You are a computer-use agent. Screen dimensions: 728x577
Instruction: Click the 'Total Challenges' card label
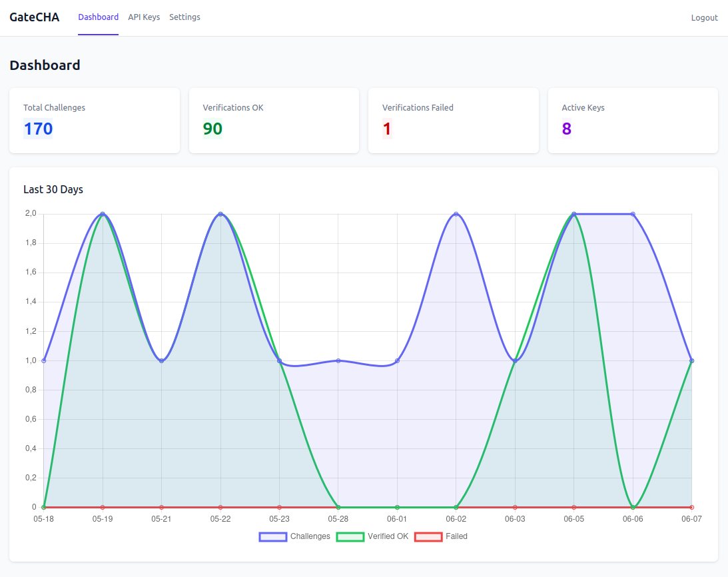[x=55, y=107]
